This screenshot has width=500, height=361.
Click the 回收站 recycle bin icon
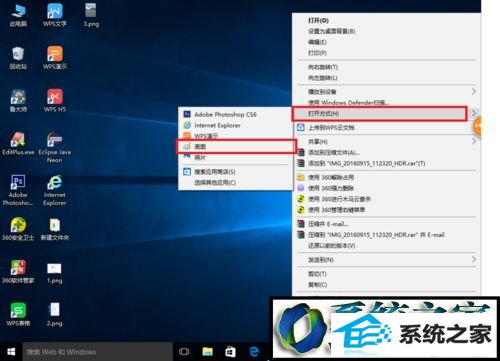18,58
